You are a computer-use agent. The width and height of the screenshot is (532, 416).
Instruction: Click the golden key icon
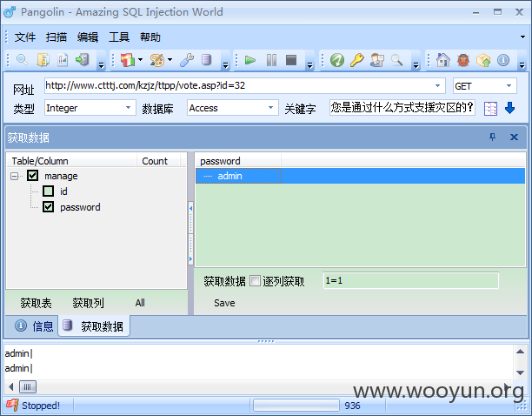357,60
